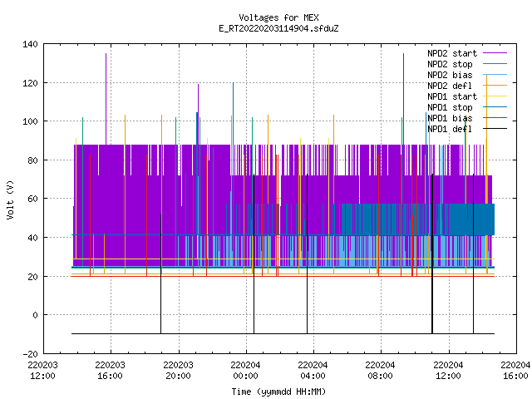Click x-axis tick '220203 20:00'
Image resolution: width=532 pixels, height=399 pixels.
coord(178,371)
